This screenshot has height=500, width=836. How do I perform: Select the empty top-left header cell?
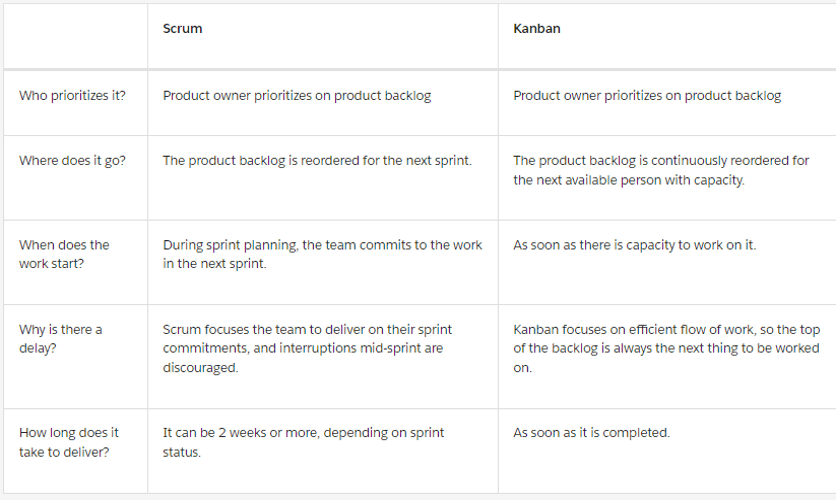point(75,35)
